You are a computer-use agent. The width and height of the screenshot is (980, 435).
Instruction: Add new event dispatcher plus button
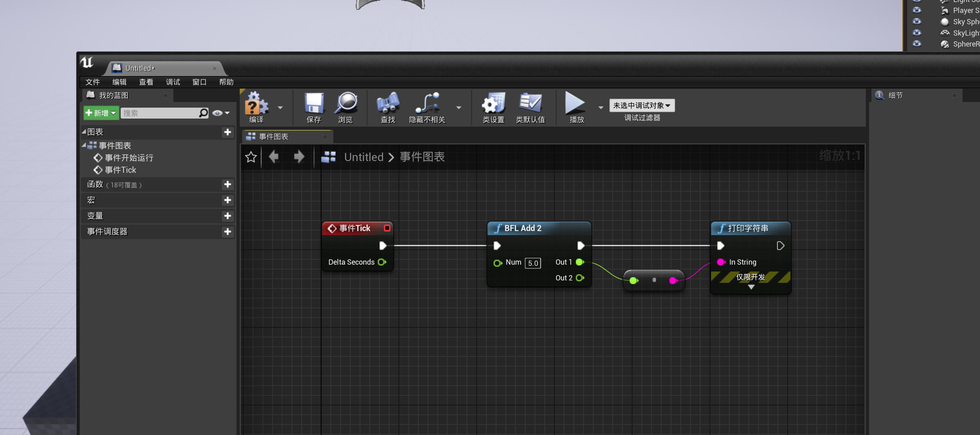(228, 231)
